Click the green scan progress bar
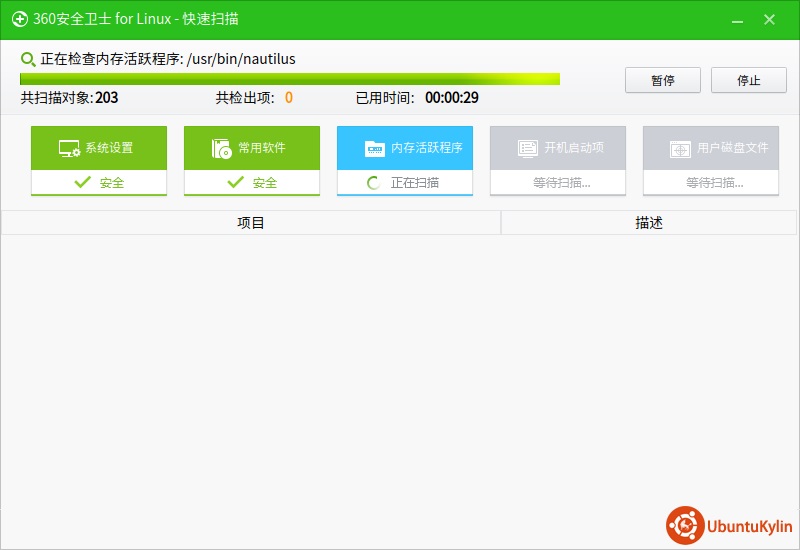The width and height of the screenshot is (800, 550). (290, 79)
